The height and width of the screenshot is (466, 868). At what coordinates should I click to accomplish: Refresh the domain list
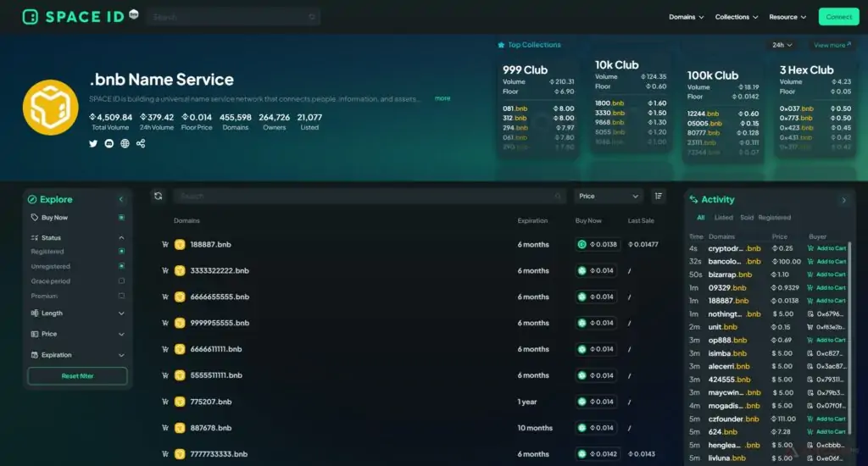coord(159,196)
